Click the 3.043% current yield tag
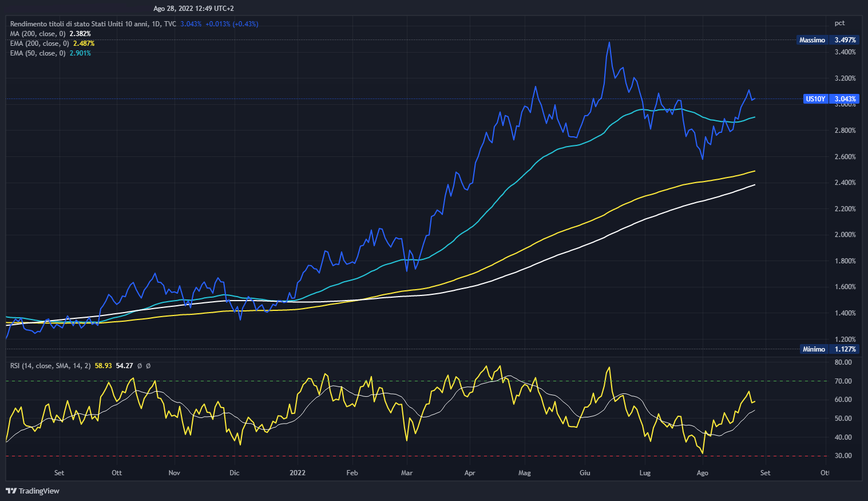The image size is (868, 501). click(845, 99)
